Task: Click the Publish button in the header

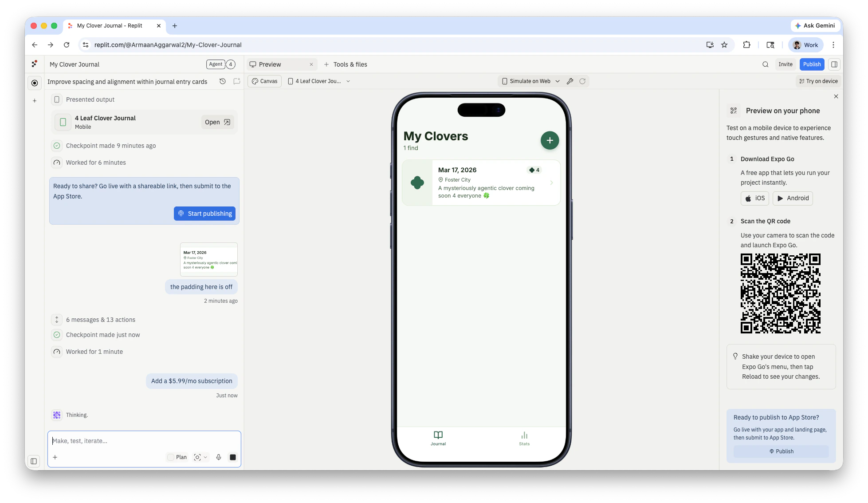Action: 812,64
